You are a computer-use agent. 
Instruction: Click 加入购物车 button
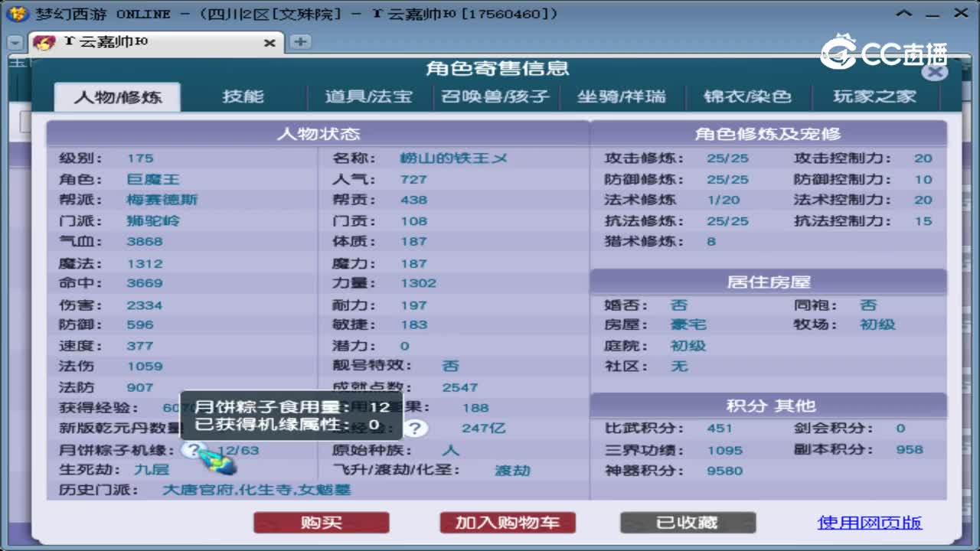pos(508,523)
